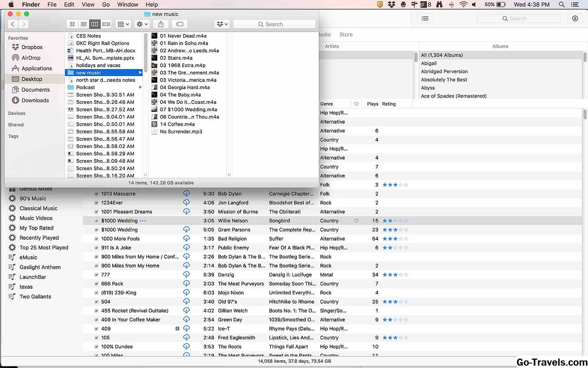Open more options for $1000 Wedding
Screen dimensions: 588x368
pyautogui.click(x=143, y=221)
